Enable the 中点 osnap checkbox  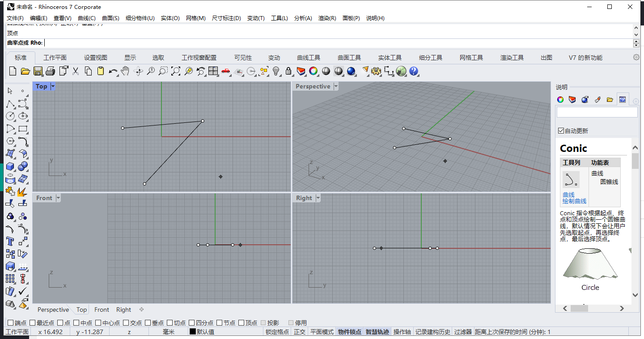[x=76, y=322]
